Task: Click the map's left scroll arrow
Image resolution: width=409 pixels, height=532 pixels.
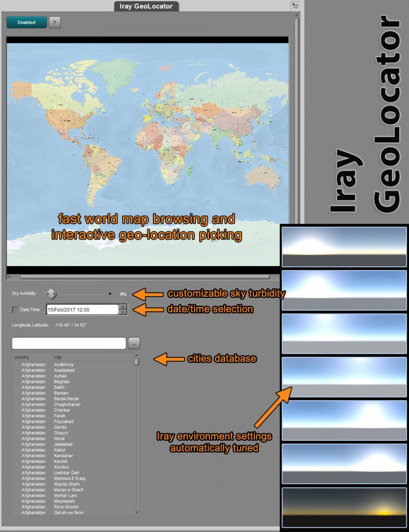Action: 9,277
